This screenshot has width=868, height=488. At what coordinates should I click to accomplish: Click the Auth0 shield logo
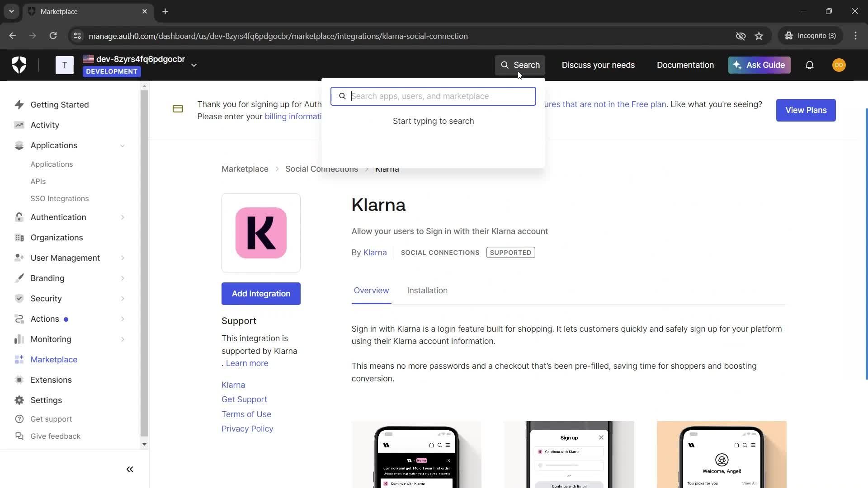[19, 65]
